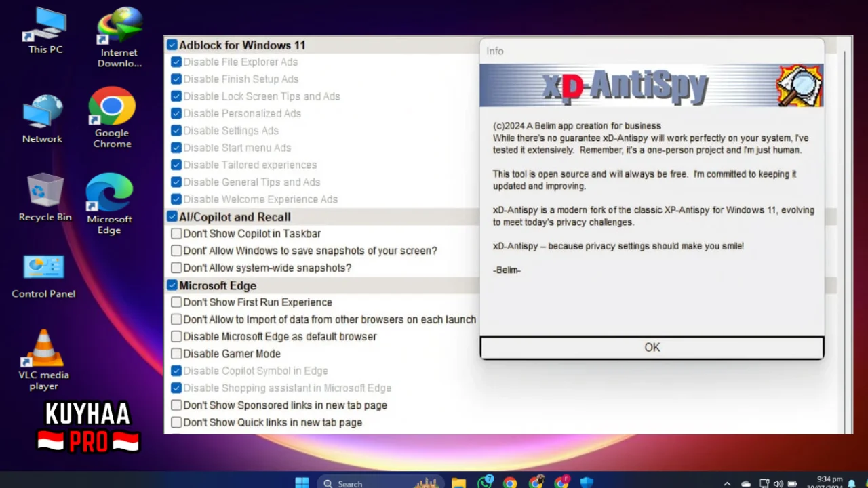Uncheck Disable Welcome Experience Ads

click(176, 199)
